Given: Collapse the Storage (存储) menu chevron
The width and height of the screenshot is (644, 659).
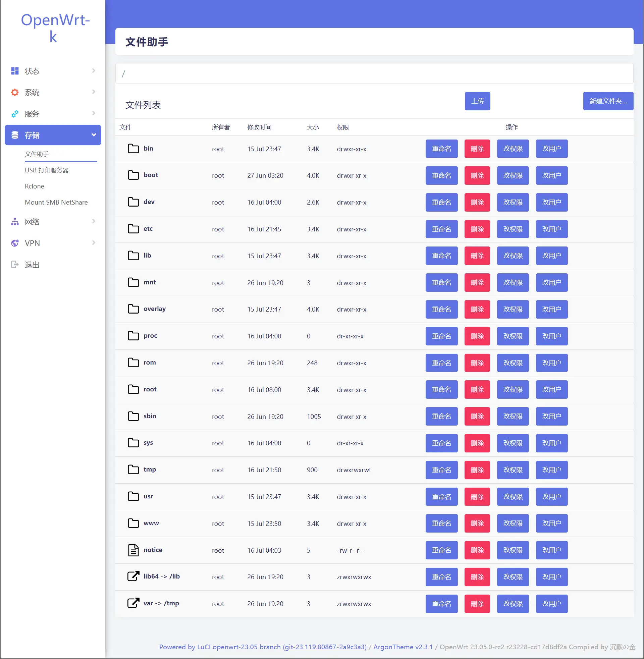Looking at the screenshot, I should point(94,135).
